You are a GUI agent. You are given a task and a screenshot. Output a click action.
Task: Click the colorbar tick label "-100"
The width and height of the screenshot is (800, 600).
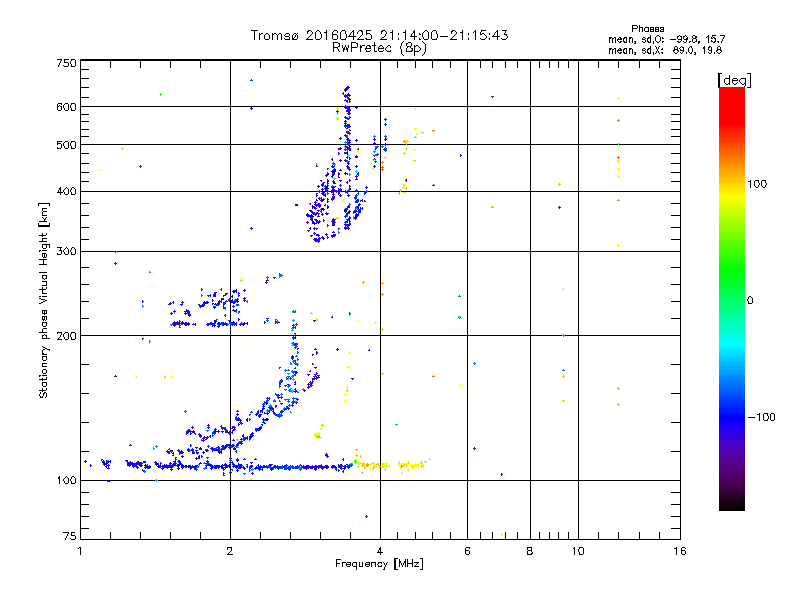click(x=761, y=417)
